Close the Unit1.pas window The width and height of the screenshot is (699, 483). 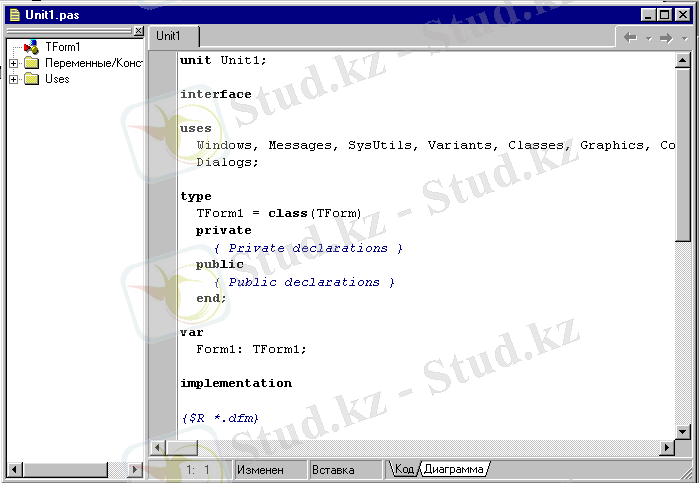click(682, 15)
